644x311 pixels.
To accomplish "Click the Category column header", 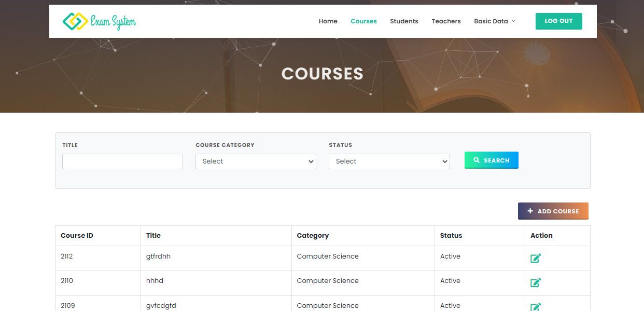I will coord(313,236).
